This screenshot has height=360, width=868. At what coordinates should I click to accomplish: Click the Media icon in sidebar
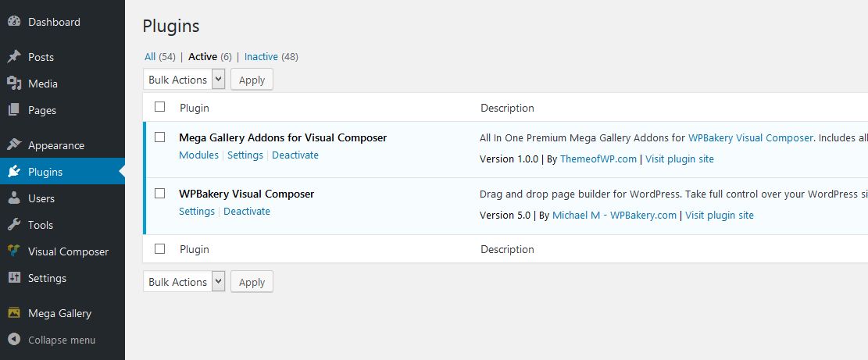[x=14, y=84]
